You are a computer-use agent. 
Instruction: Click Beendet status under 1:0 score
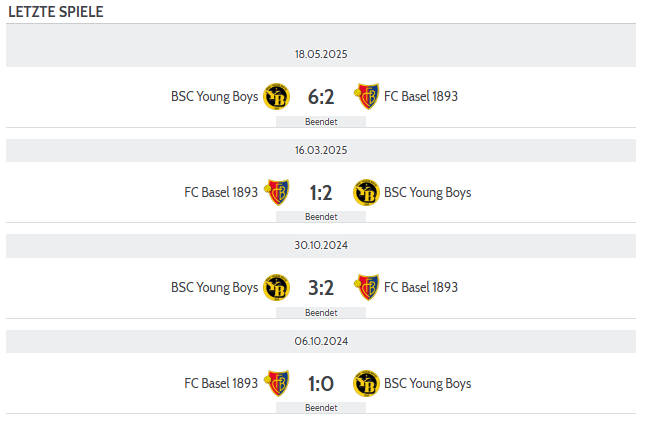321,408
